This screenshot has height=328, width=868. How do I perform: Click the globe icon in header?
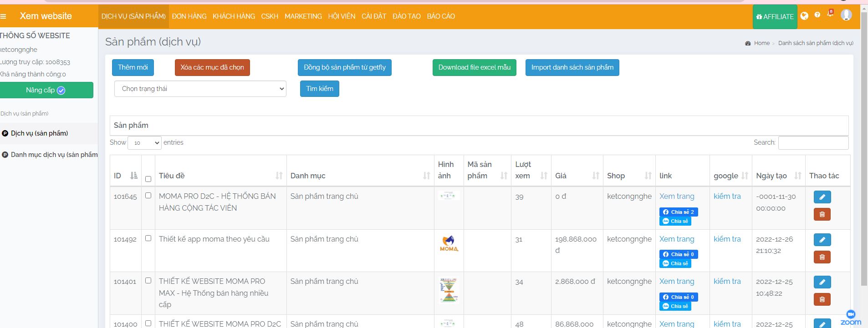pyautogui.click(x=804, y=16)
